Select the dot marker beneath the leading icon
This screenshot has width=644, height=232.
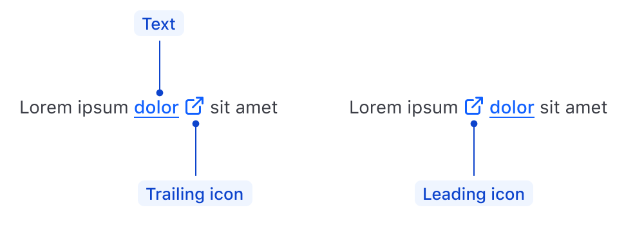[474, 124]
